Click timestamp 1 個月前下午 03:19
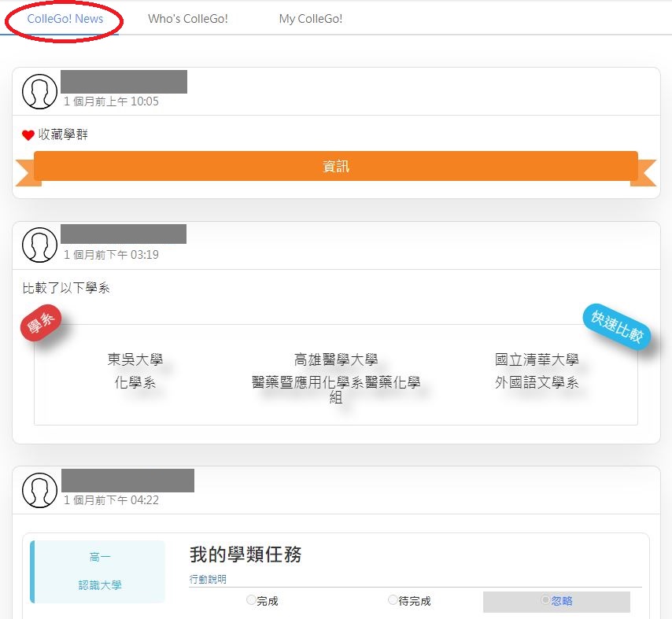Screen dimensions: 672x619 pos(111,255)
